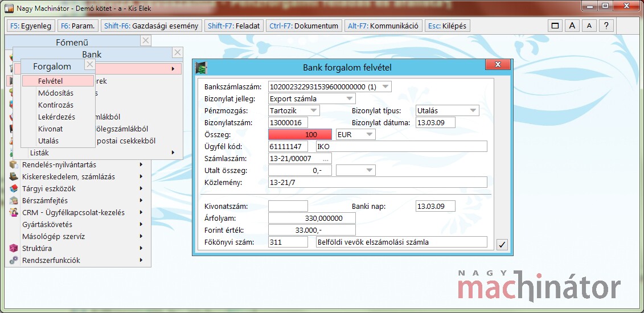
Task: Click the Banki nap date field
Action: pyautogui.click(x=436, y=206)
